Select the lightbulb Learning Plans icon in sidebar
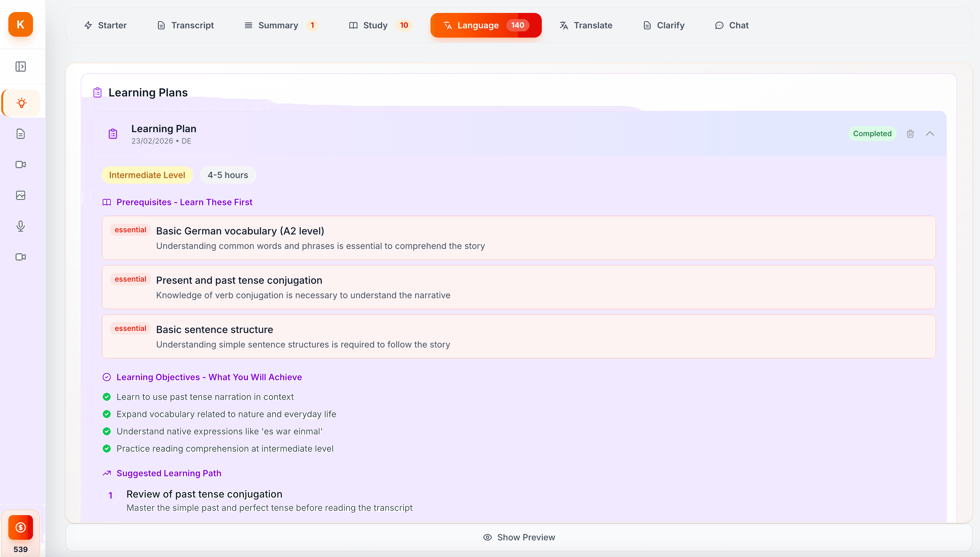 21,103
